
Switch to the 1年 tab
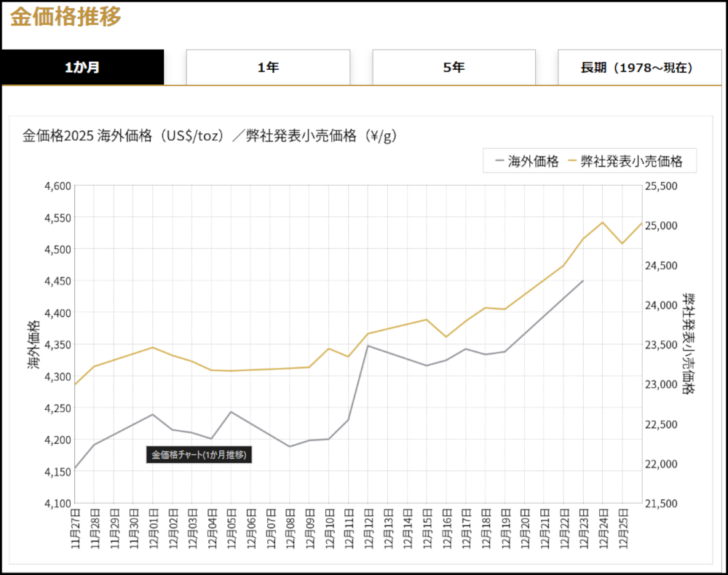click(x=268, y=68)
